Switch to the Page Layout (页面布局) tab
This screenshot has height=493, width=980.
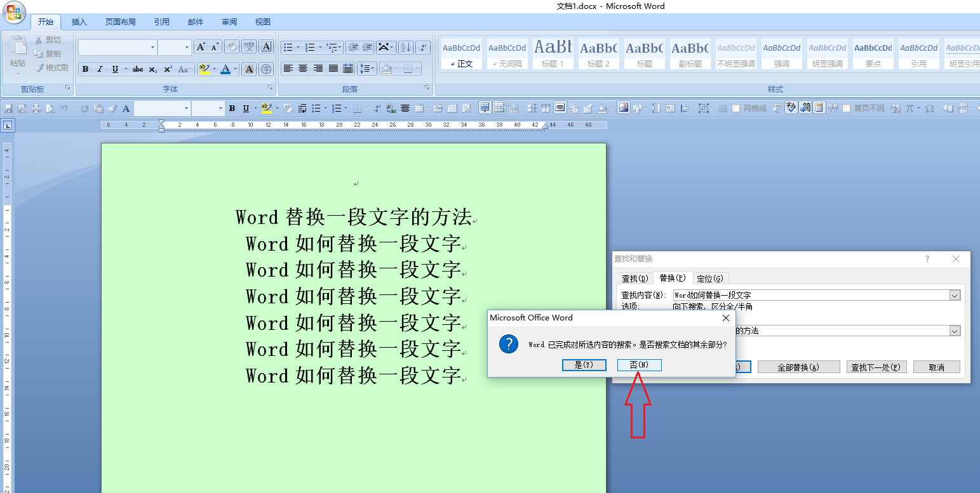pos(121,22)
